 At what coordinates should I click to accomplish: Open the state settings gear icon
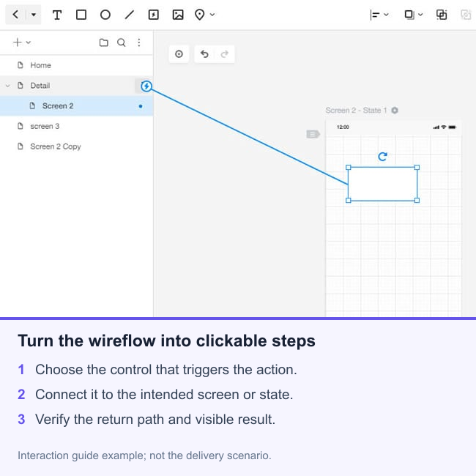(395, 110)
